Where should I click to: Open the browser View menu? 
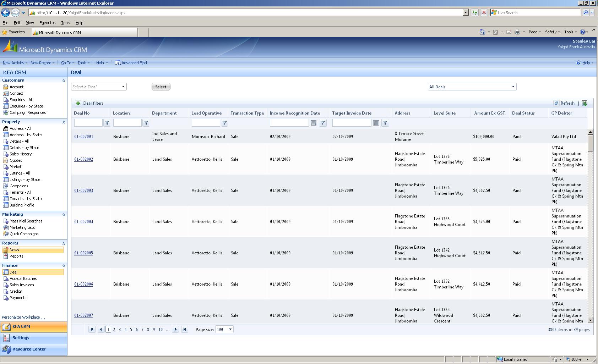click(x=30, y=23)
